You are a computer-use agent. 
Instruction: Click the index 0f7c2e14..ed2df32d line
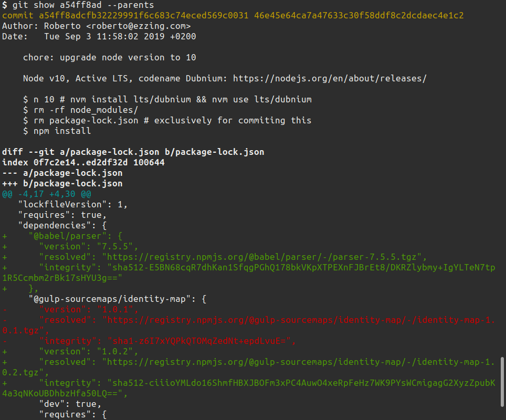click(x=83, y=162)
